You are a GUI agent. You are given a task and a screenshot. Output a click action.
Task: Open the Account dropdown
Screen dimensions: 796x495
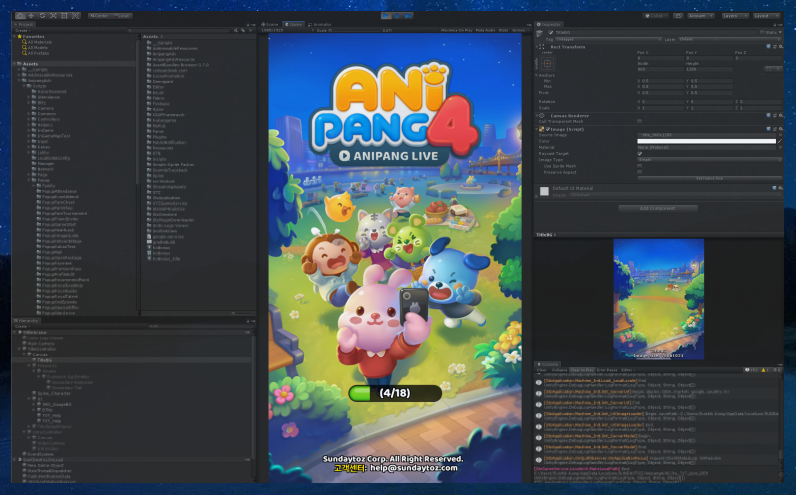[700, 16]
